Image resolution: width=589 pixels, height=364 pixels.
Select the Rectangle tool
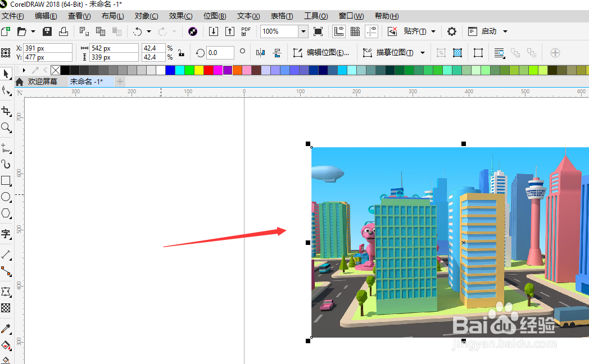pos(6,180)
